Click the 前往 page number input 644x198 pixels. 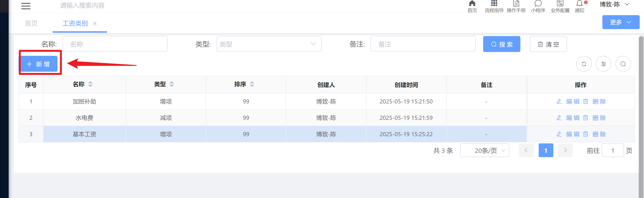point(612,150)
